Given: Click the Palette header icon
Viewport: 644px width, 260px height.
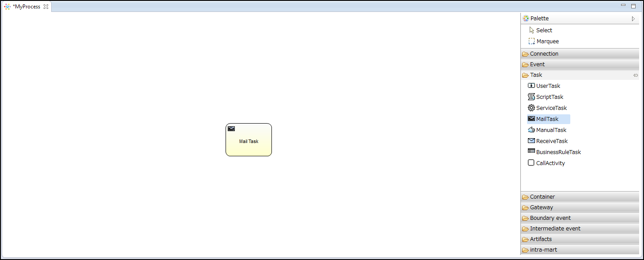Looking at the screenshot, I should click(526, 19).
